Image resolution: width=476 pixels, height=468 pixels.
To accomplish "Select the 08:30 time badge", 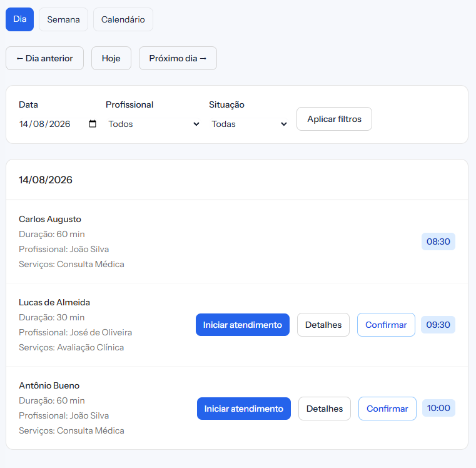I will [x=438, y=242].
